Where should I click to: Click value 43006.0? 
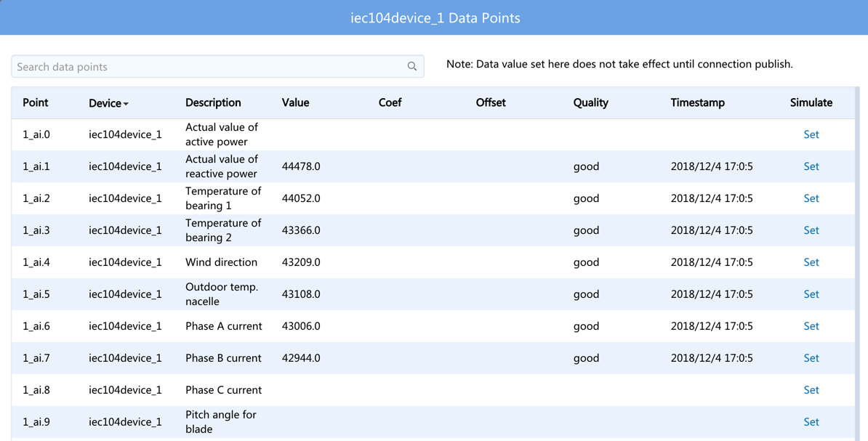pyautogui.click(x=301, y=326)
